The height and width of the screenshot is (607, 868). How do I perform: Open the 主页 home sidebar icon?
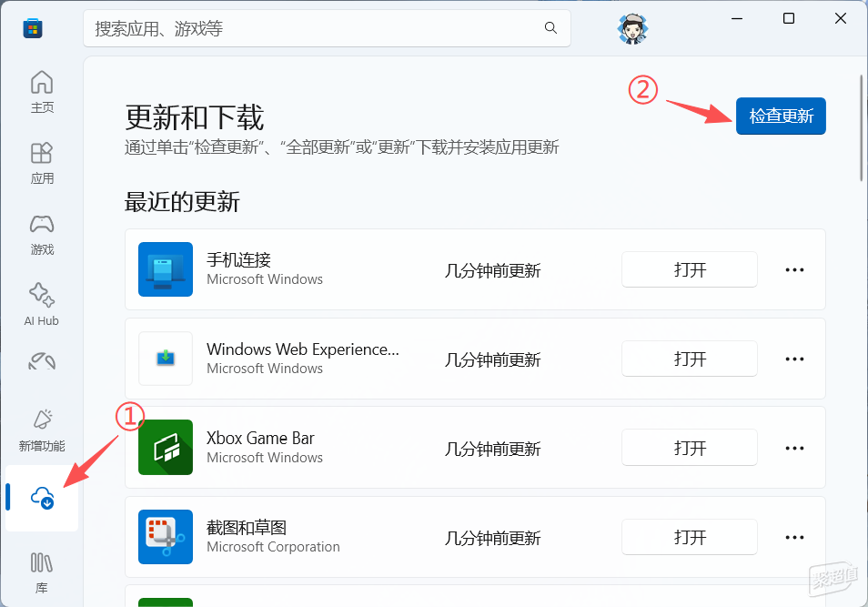click(42, 92)
